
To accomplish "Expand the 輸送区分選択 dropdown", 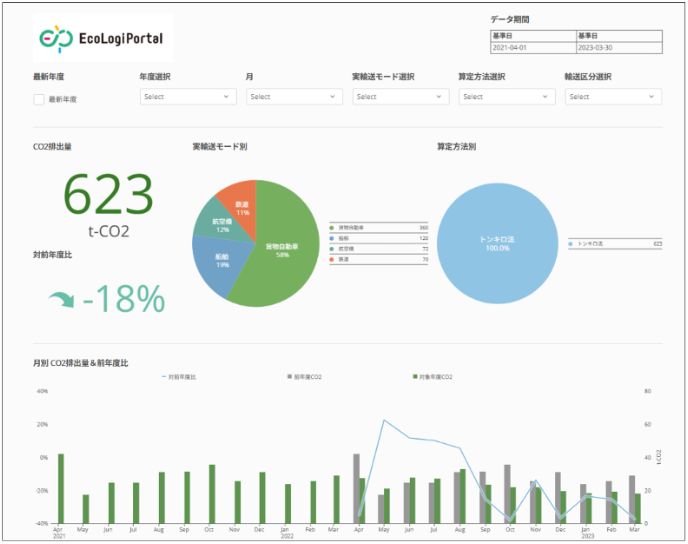I will pyautogui.click(x=612, y=97).
